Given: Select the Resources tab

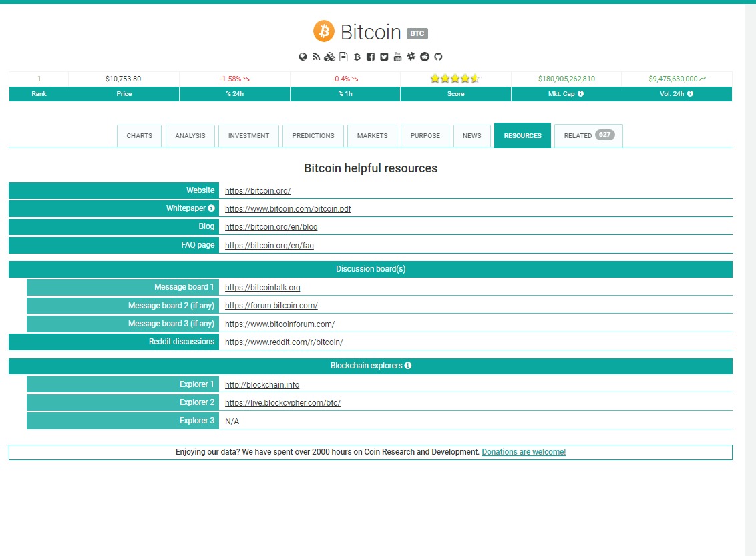Looking at the screenshot, I should click(x=523, y=135).
